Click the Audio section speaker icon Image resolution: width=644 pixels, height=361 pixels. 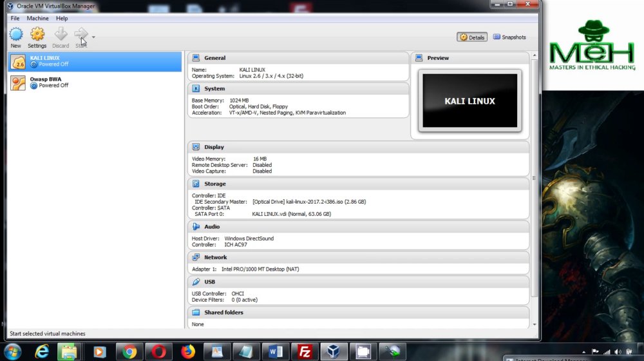coord(196,226)
